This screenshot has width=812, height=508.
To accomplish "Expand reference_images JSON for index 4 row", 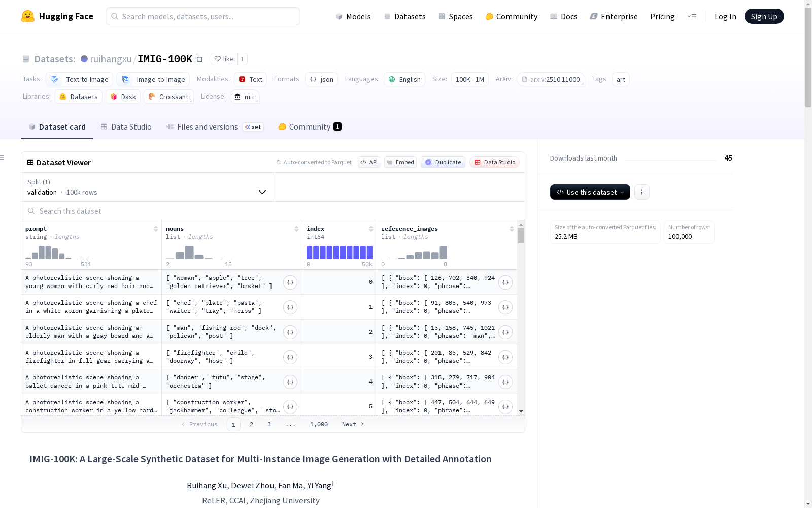I will pyautogui.click(x=505, y=382).
